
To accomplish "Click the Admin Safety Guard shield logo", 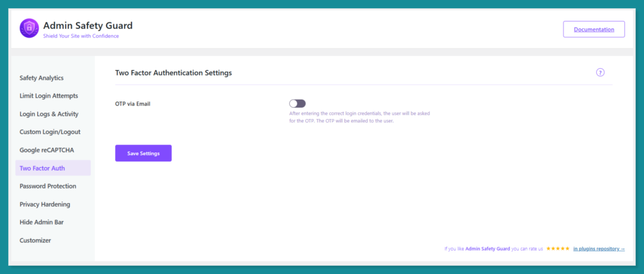I will (29, 28).
